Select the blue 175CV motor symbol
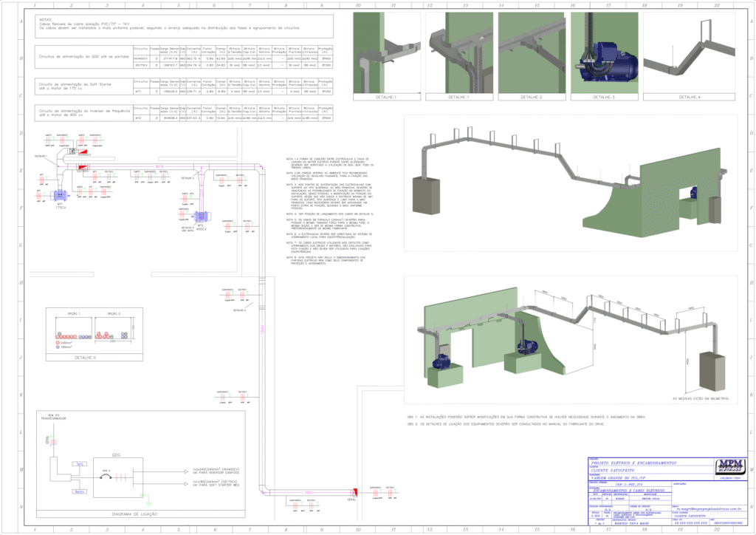 click(58, 194)
